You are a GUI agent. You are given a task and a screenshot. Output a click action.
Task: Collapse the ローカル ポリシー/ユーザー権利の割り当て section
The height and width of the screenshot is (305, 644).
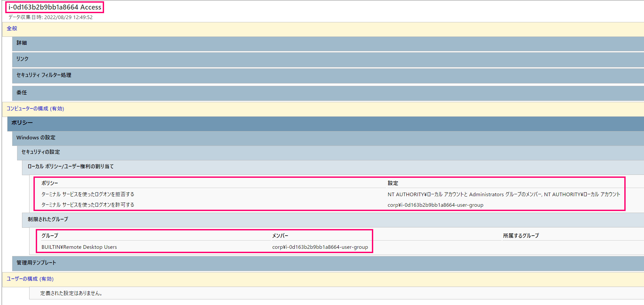pos(70,167)
